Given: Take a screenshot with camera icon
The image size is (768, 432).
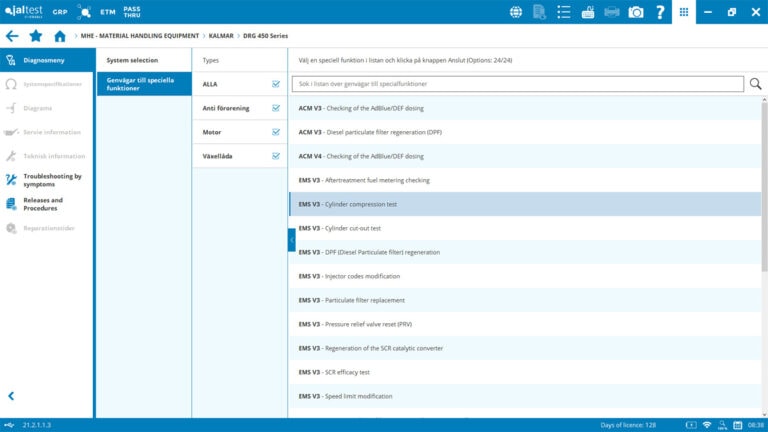Looking at the screenshot, I should coord(636,12).
